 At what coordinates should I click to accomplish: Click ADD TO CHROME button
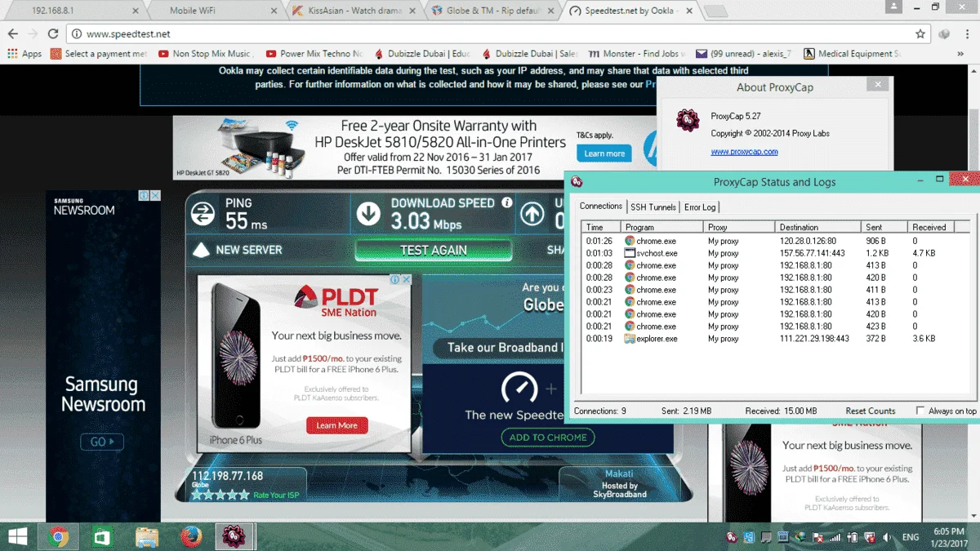548,438
